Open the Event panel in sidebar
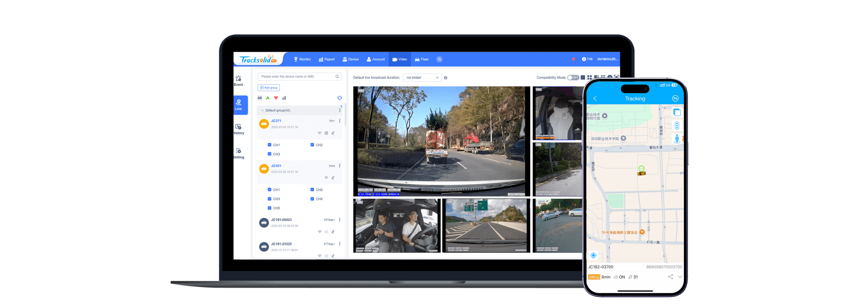868x306 pixels. point(238,80)
